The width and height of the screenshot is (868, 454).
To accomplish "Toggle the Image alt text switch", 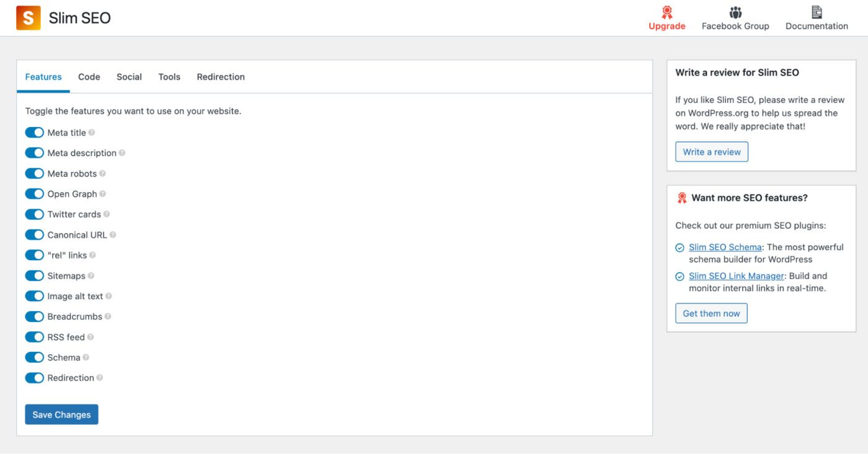I will (35, 296).
